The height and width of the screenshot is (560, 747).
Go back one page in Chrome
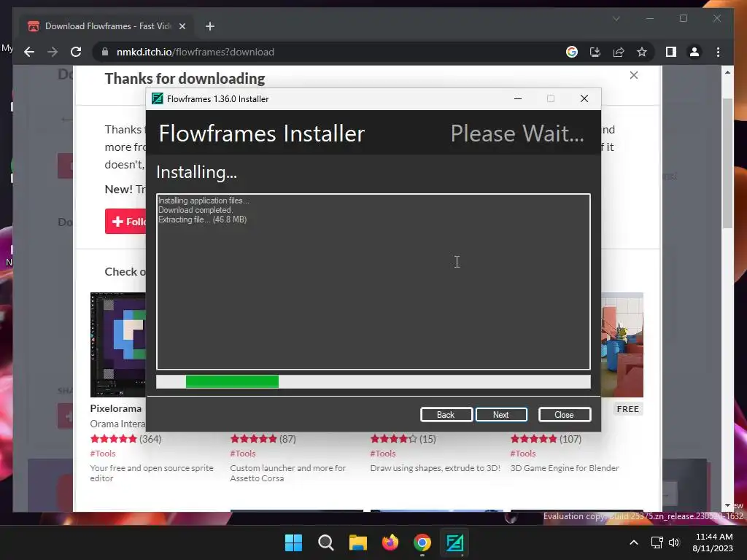29,52
